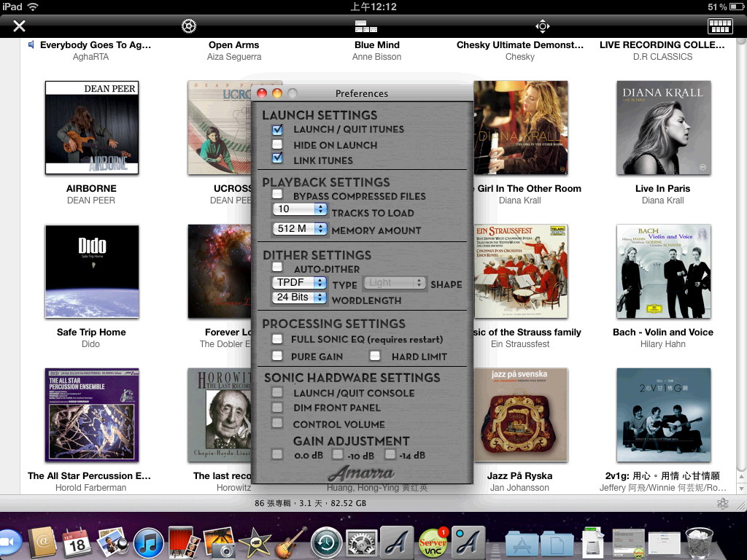
Task: Enable Hide On Launch checkbox
Action: pyautogui.click(x=276, y=144)
